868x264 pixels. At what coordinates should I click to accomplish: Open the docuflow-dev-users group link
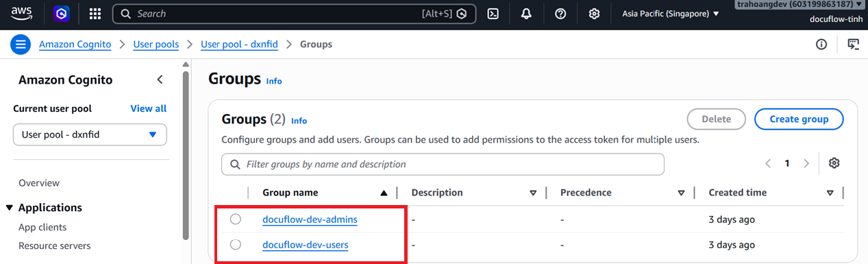306,244
